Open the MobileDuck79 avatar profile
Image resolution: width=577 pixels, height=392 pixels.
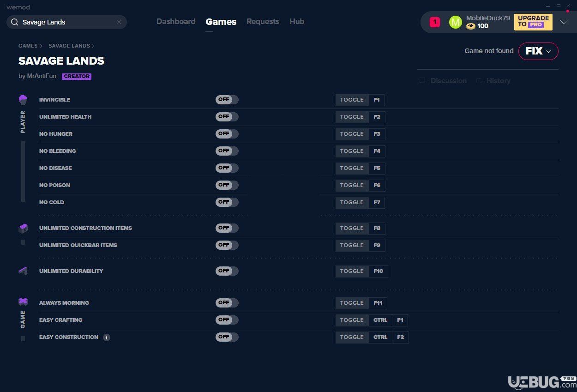(x=455, y=22)
